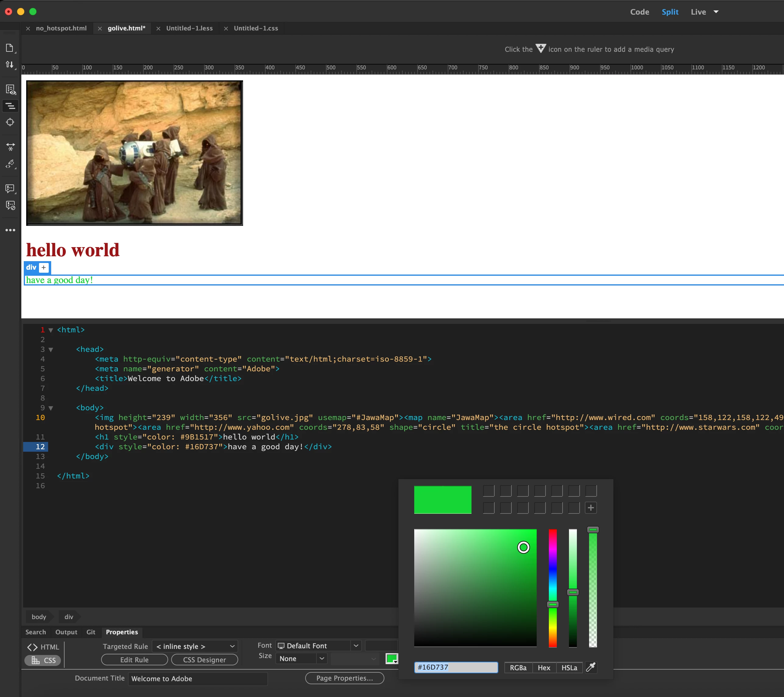Switch color format to Hex

[x=543, y=668]
